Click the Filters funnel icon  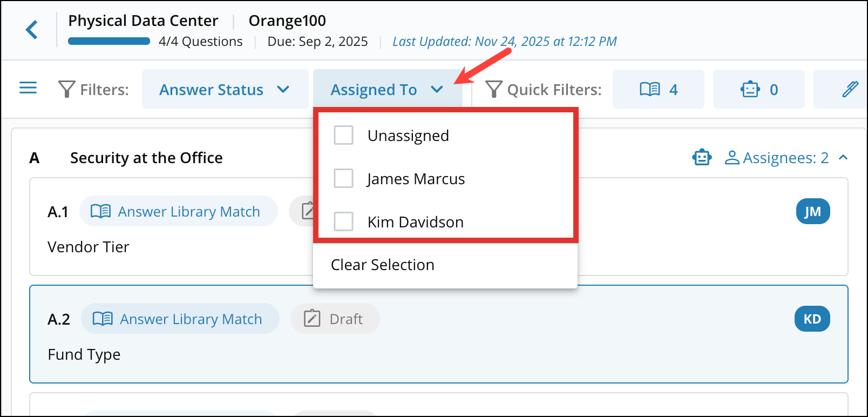point(65,89)
